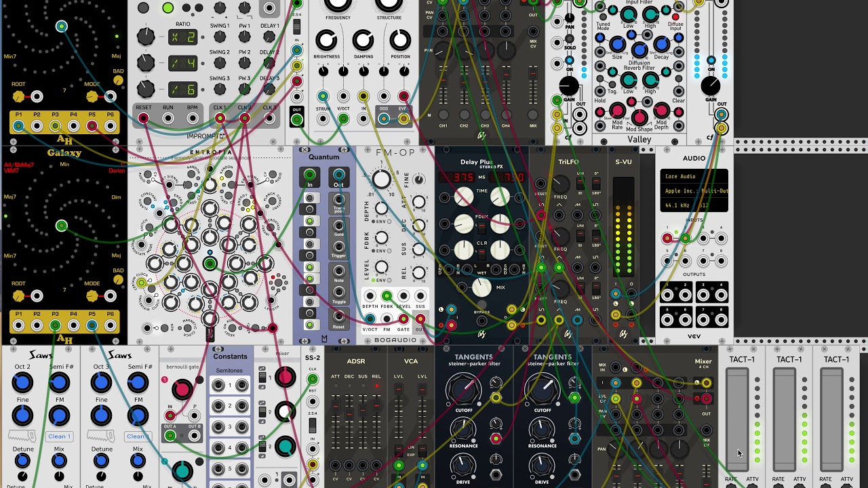Click the POSITION knob on resonator
Viewport: 868px width, 488px height.
(x=400, y=40)
